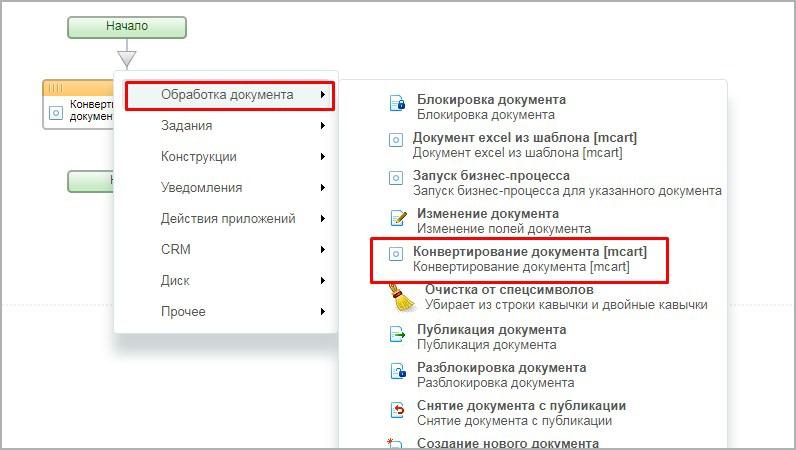
Task: Click the Запуск бизнес-процесса icon
Action: pyautogui.click(x=395, y=178)
